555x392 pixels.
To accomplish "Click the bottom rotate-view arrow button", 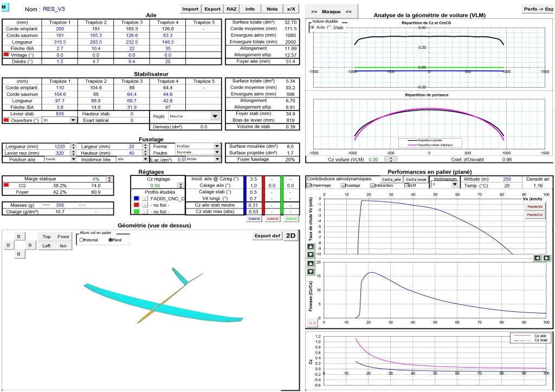I will coord(19,254).
